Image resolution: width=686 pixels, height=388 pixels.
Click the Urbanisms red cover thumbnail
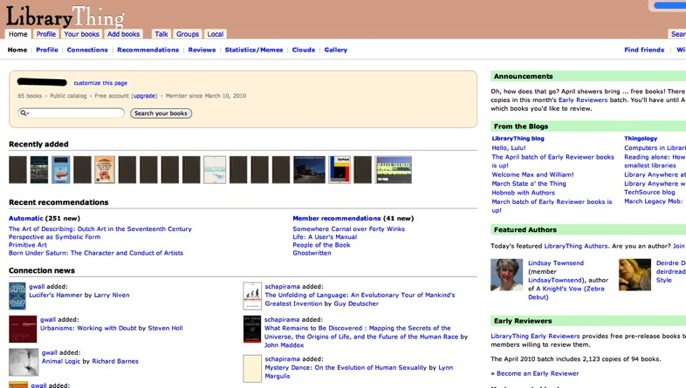23,329
